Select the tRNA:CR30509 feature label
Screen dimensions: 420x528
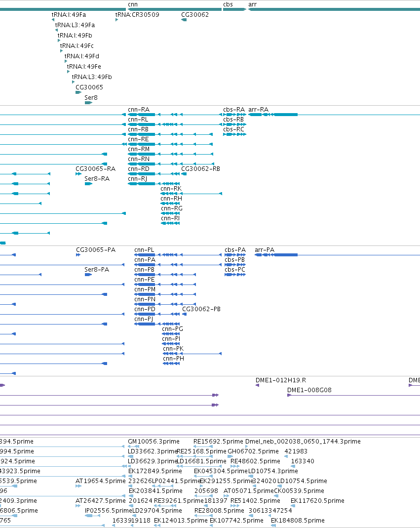tap(137, 15)
